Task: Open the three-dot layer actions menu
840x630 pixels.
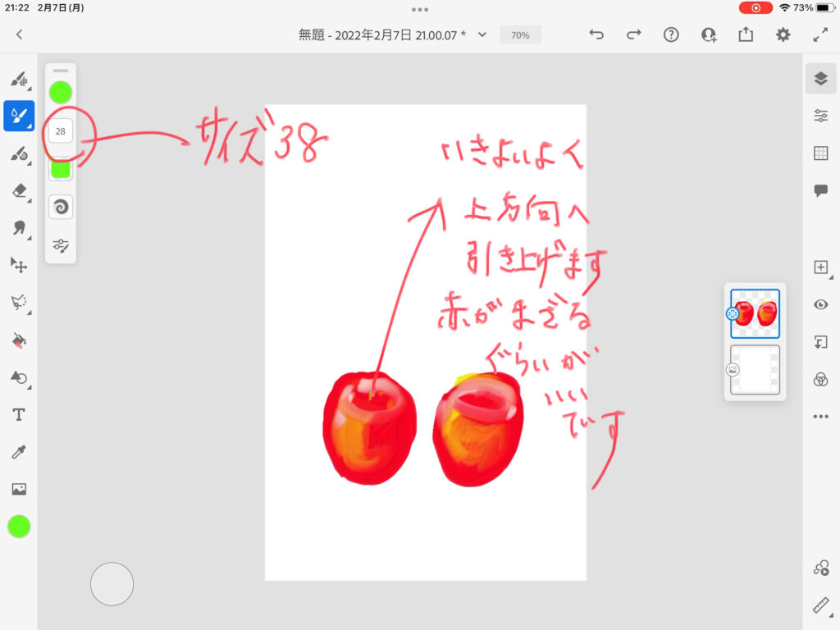Action: point(820,417)
